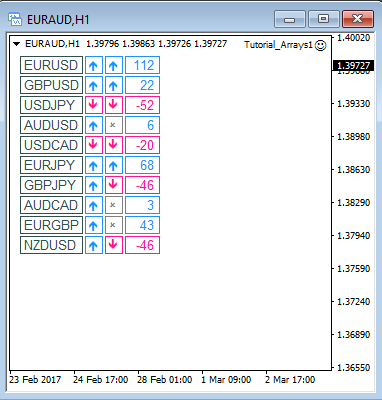Image resolution: width=382 pixels, height=400 pixels.
Task: Minimize the EURAUD,H1 chart window
Action: pos(290,19)
